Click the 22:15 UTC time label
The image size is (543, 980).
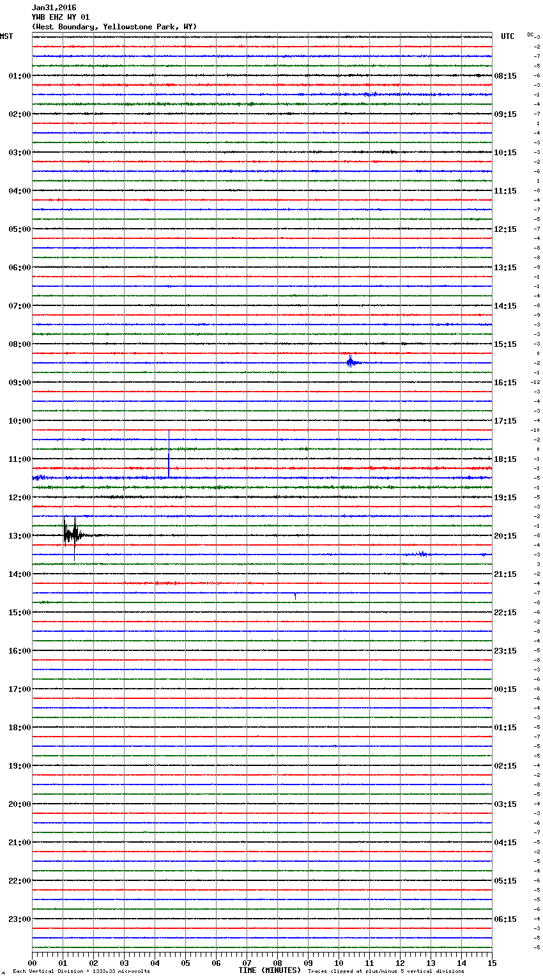click(x=505, y=613)
